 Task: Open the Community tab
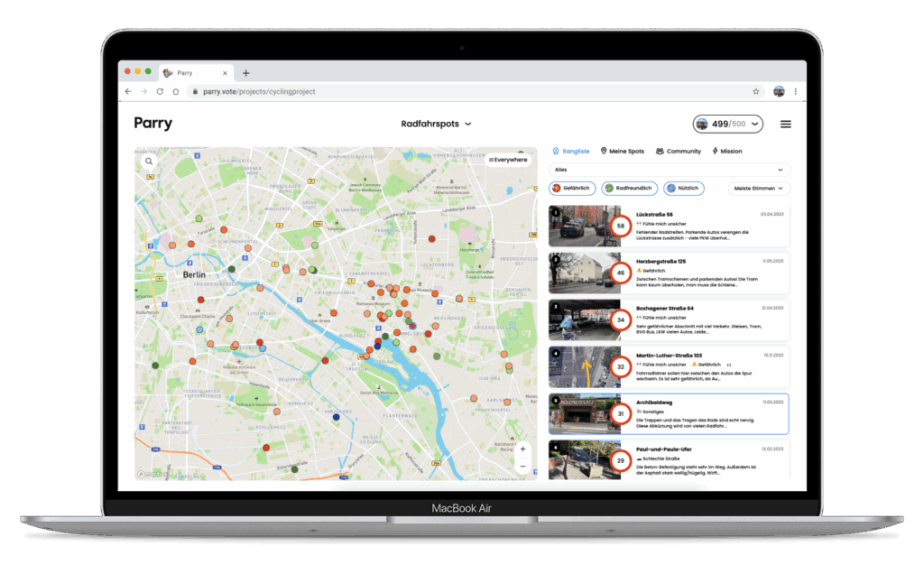coord(679,152)
